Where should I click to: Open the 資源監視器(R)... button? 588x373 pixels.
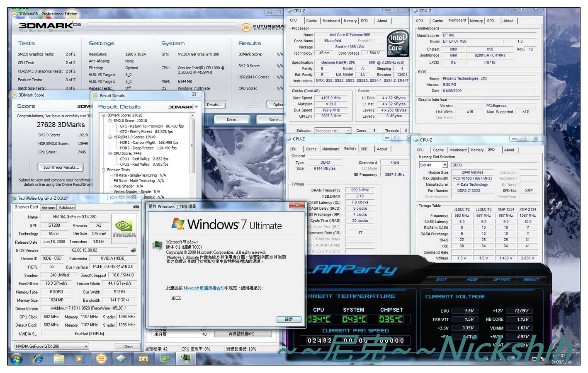(x=243, y=334)
